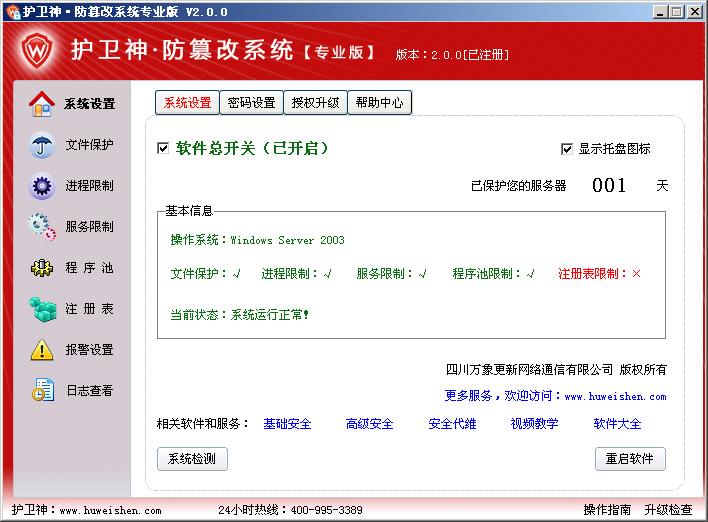Toggle the 显示托盘图标 checkbox
Viewport: 708px width, 522px height.
coord(566,149)
